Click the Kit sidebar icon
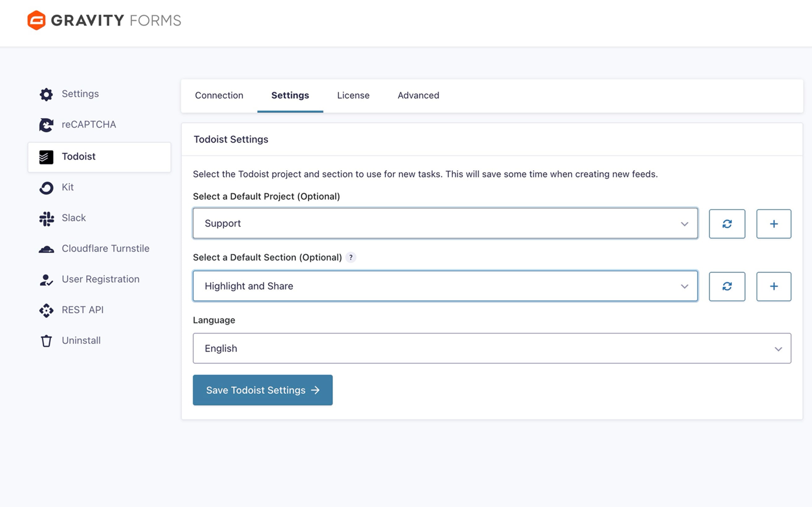Image resolution: width=812 pixels, height=507 pixels. point(46,188)
